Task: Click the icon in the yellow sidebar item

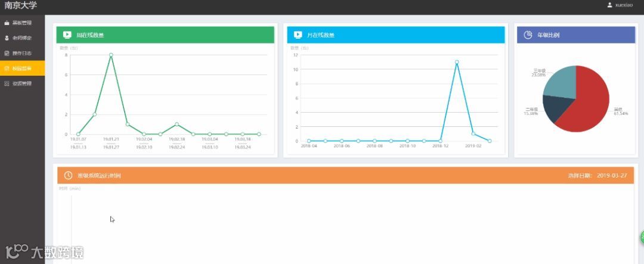Action: [7, 68]
